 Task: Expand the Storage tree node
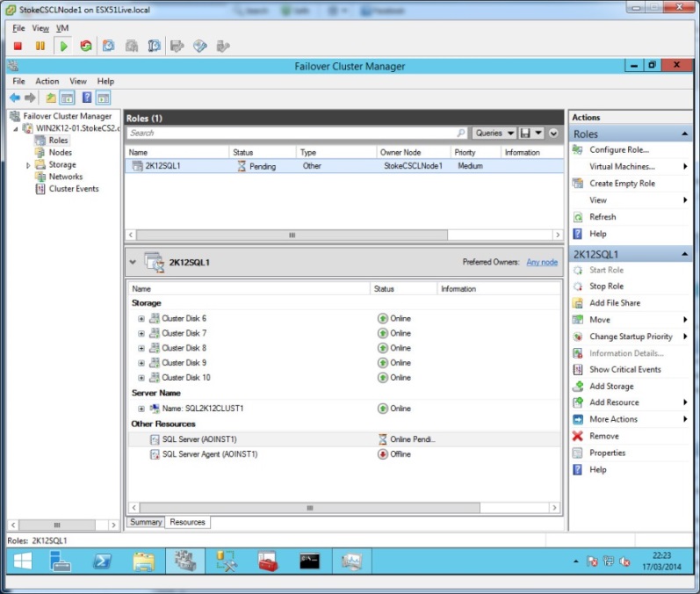[28, 165]
